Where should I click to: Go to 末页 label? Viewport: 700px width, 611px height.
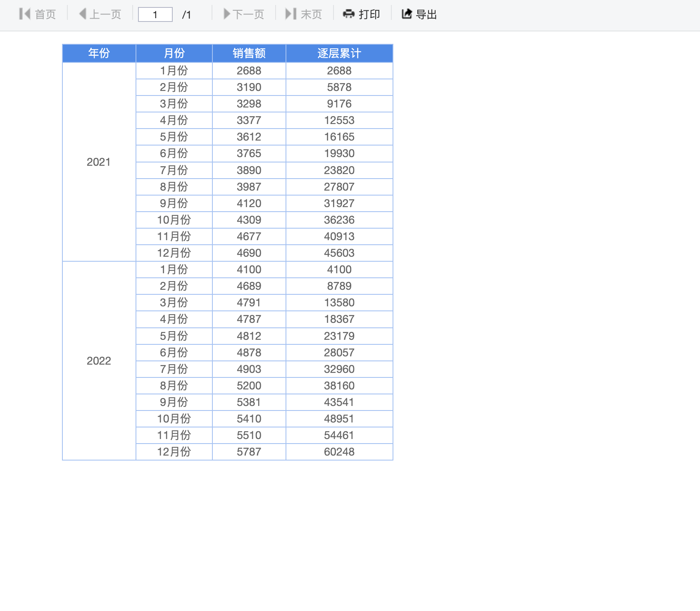[312, 14]
